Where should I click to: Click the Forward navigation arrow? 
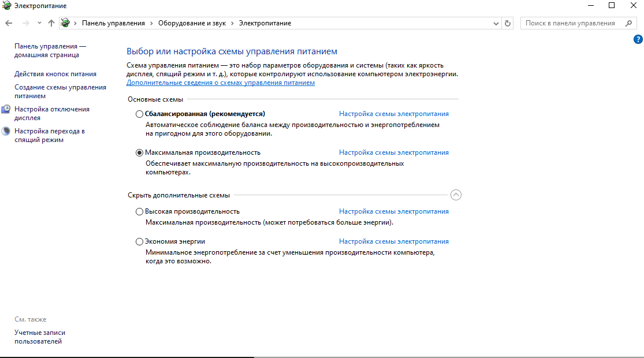coord(26,24)
